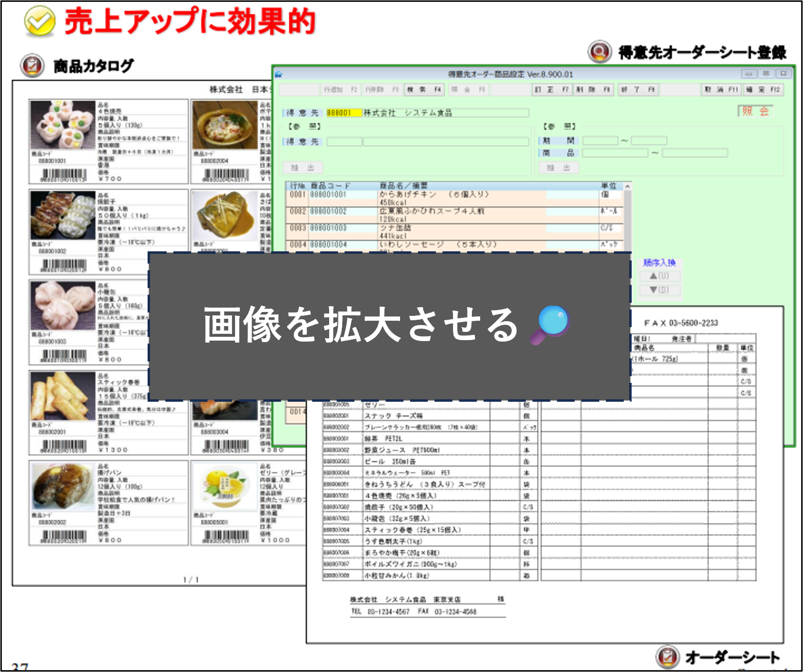Click the red 照会 mode indicator
803x672 pixels.
(x=755, y=111)
